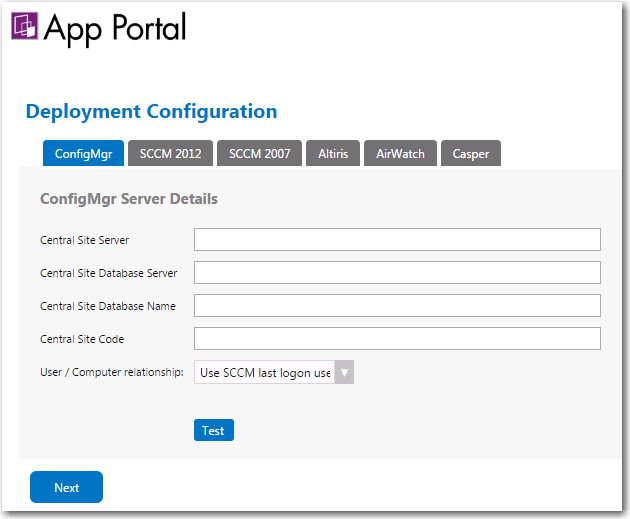Click the Central Site Code label
This screenshot has height=519, width=630.
click(x=82, y=339)
